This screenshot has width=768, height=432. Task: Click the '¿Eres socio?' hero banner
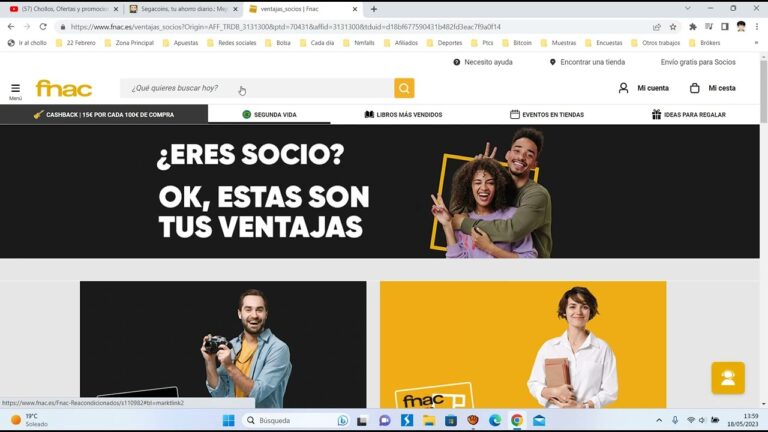pos(380,192)
